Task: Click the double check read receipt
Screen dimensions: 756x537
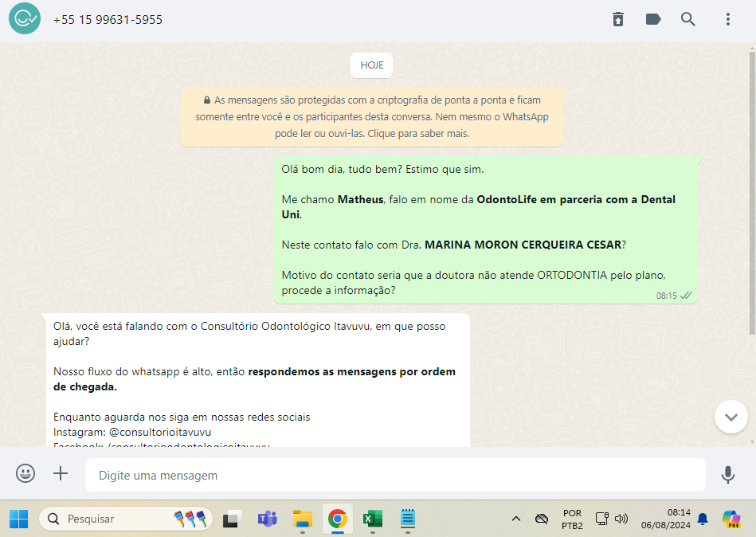Action: (x=686, y=296)
